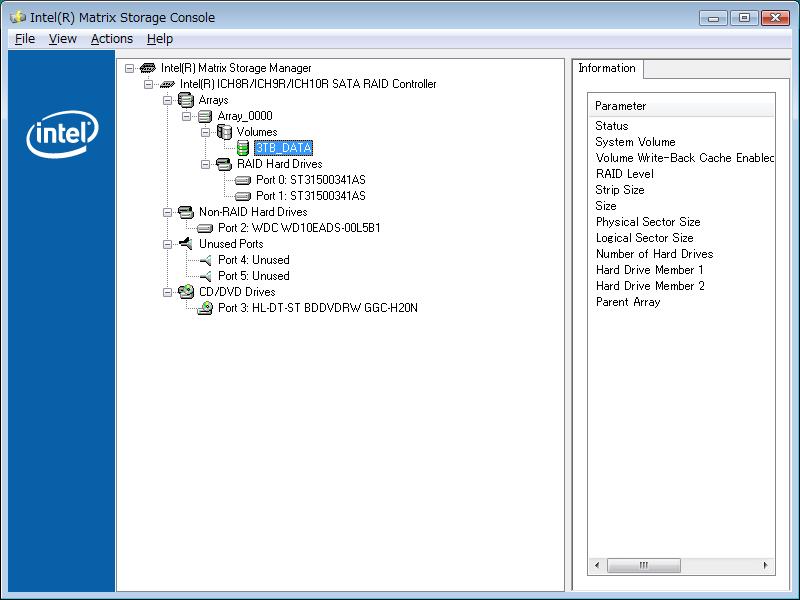Click the title bar application icon
800x600 pixels.
(18, 17)
